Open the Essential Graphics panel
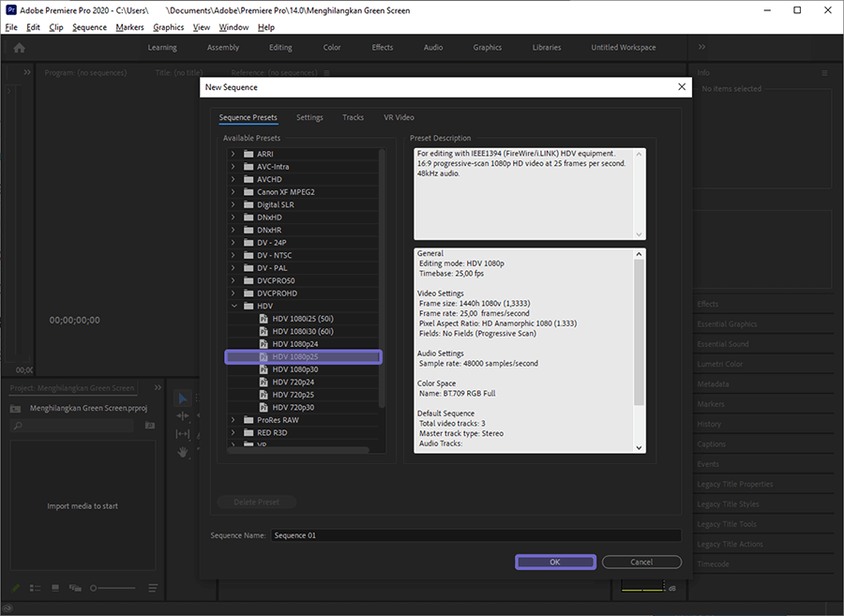This screenshot has height=616, width=844. (x=727, y=323)
